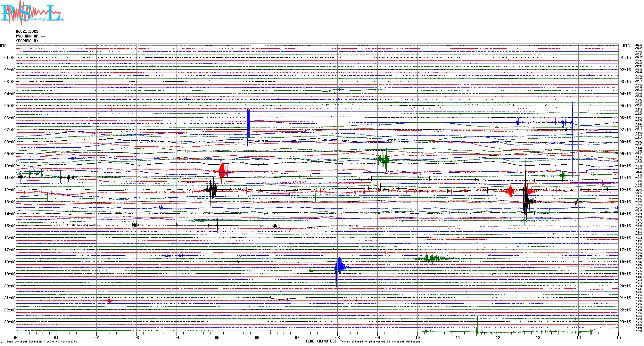
Task: Click the right UTC axis label
Action: click(626, 46)
